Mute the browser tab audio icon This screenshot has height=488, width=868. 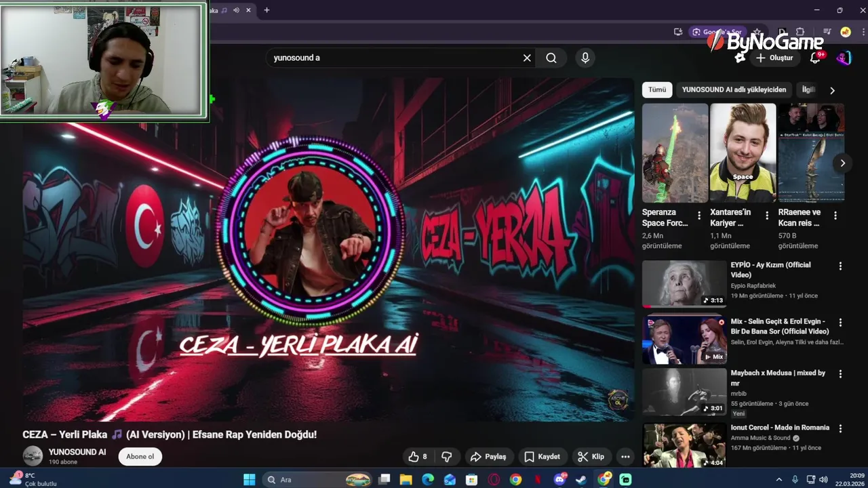[236, 10]
